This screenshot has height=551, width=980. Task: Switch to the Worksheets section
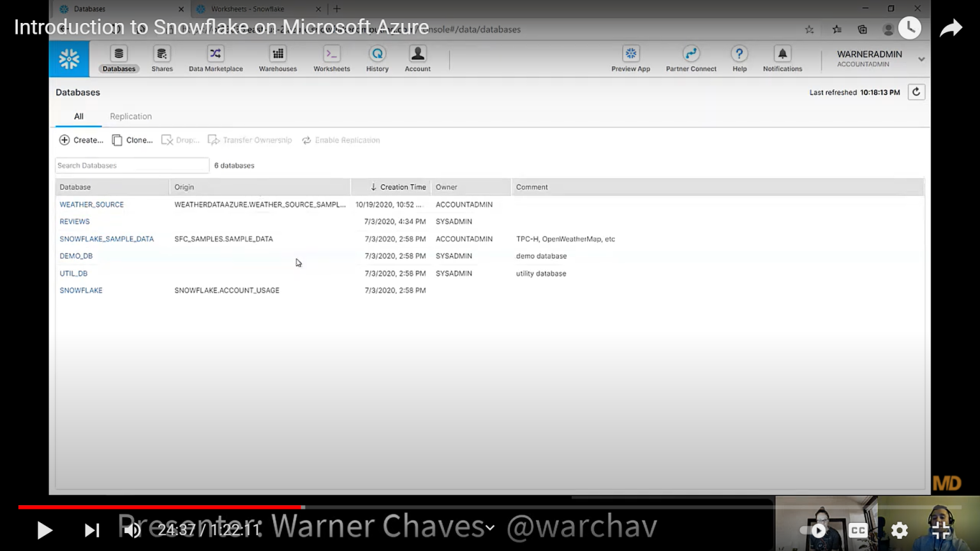click(331, 58)
